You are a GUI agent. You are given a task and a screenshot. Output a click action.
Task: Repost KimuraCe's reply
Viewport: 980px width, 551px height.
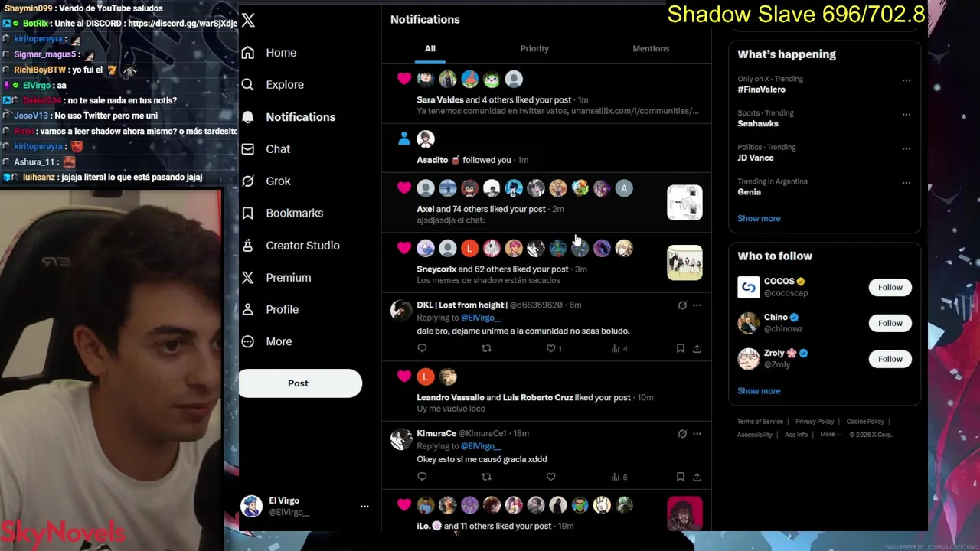(x=486, y=477)
